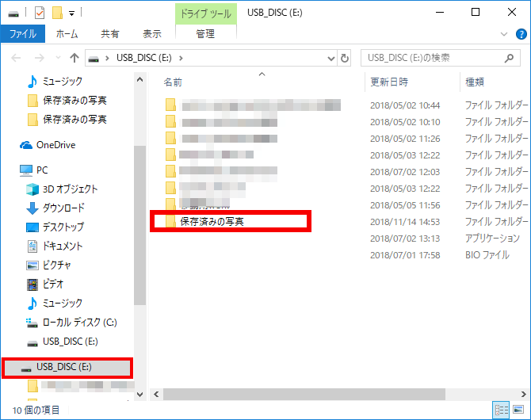Open the recent locations dropdown
This screenshot has height=420, width=531.
(x=58, y=58)
